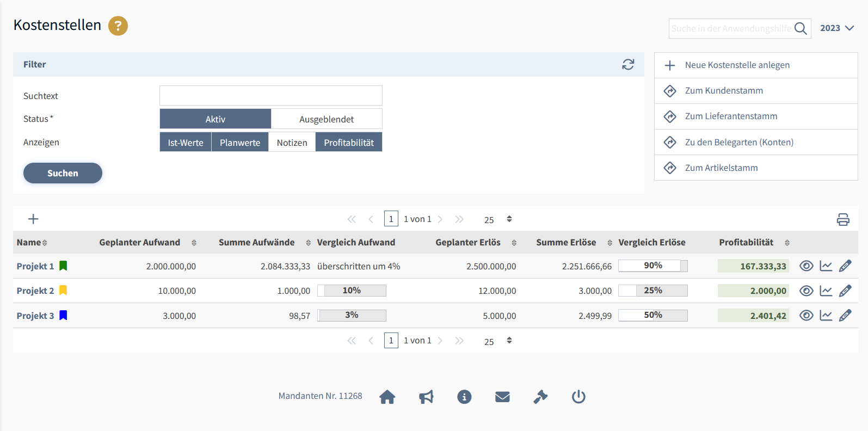The height and width of the screenshot is (431, 868).
Task: Click the yellow bookmark of Projekt 2
Action: pos(63,291)
